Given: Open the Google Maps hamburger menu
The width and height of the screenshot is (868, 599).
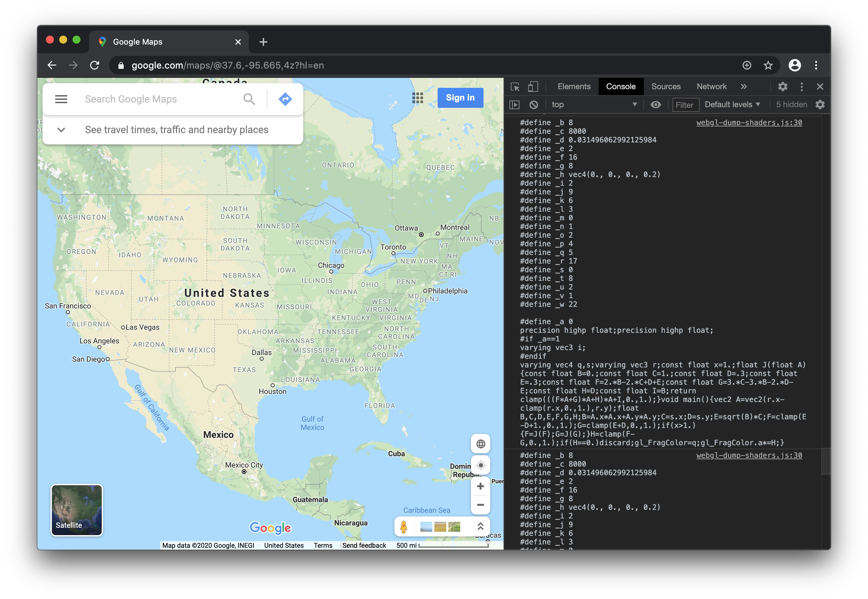Looking at the screenshot, I should 61,99.
